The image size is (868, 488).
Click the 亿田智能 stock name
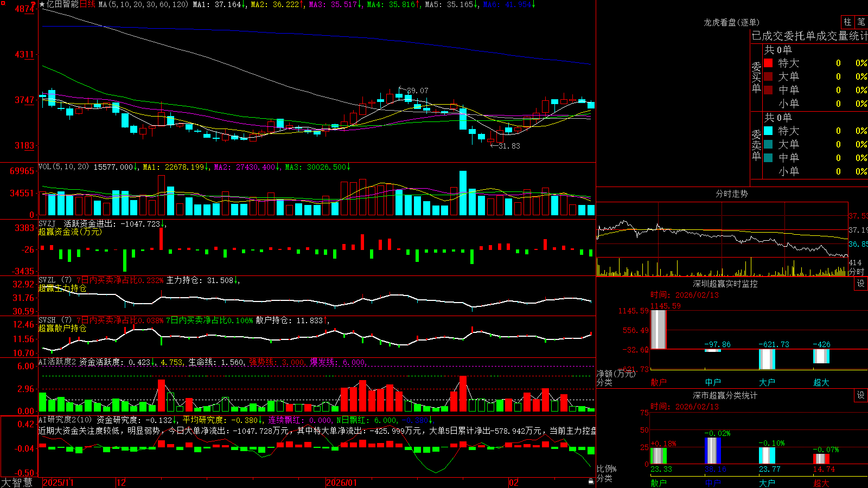click(62, 4)
